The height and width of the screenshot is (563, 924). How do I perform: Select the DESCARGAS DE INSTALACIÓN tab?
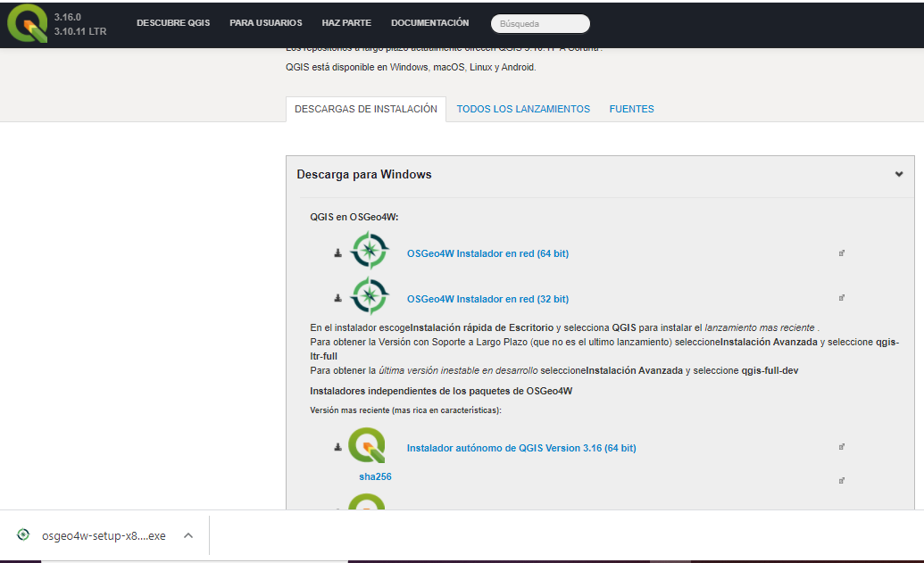(366, 109)
